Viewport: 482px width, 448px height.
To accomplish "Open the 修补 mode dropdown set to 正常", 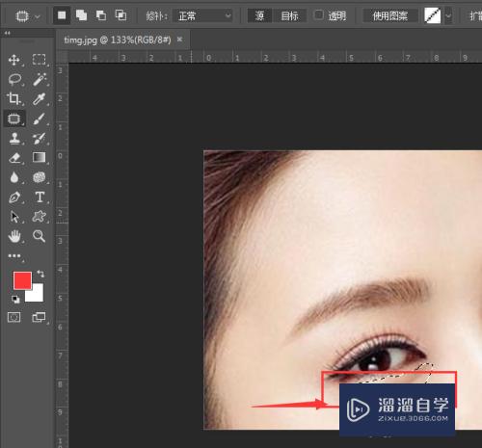I will [x=203, y=15].
